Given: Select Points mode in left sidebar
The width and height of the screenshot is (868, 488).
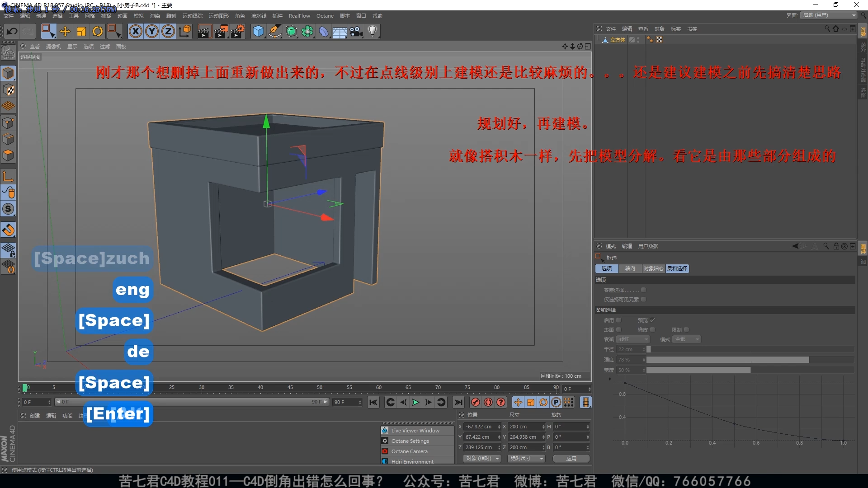Looking at the screenshot, I should 9,123.
